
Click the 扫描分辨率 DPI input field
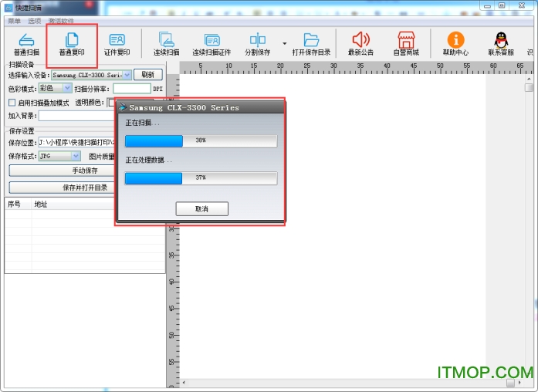[131, 89]
